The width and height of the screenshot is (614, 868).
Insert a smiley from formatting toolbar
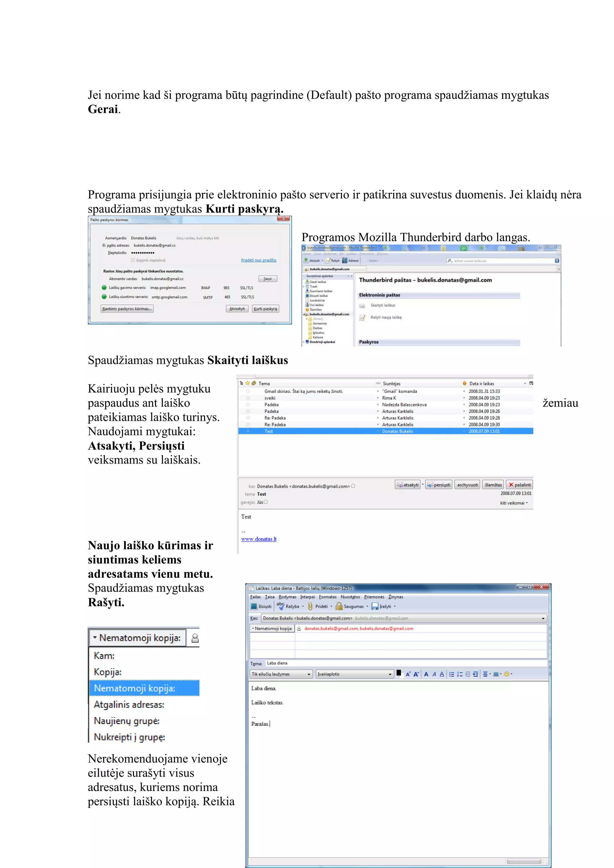(x=507, y=674)
